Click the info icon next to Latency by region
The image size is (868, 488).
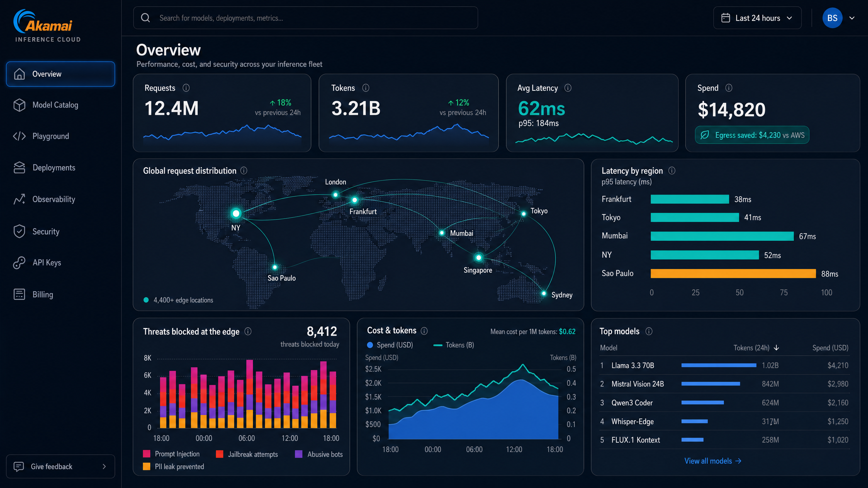click(x=672, y=171)
